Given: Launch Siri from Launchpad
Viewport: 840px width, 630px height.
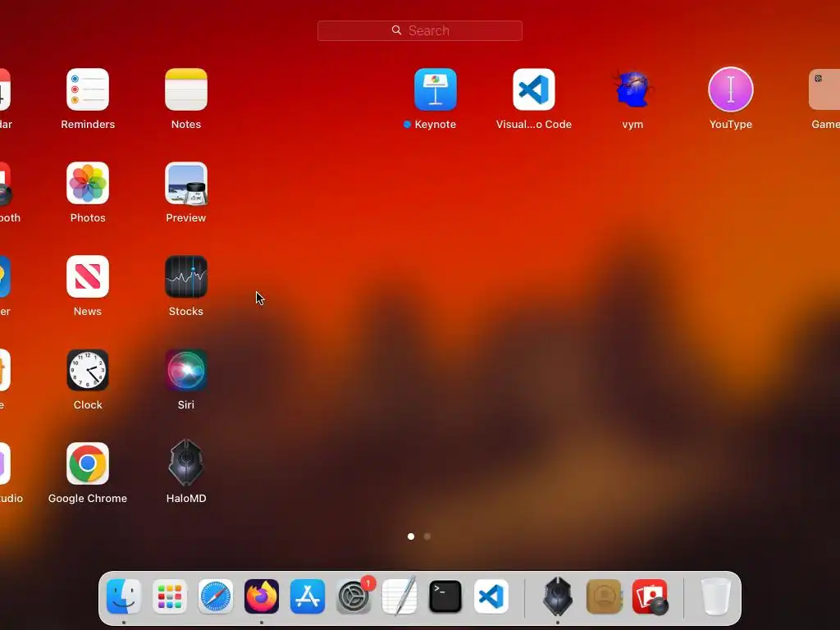Looking at the screenshot, I should (x=186, y=370).
